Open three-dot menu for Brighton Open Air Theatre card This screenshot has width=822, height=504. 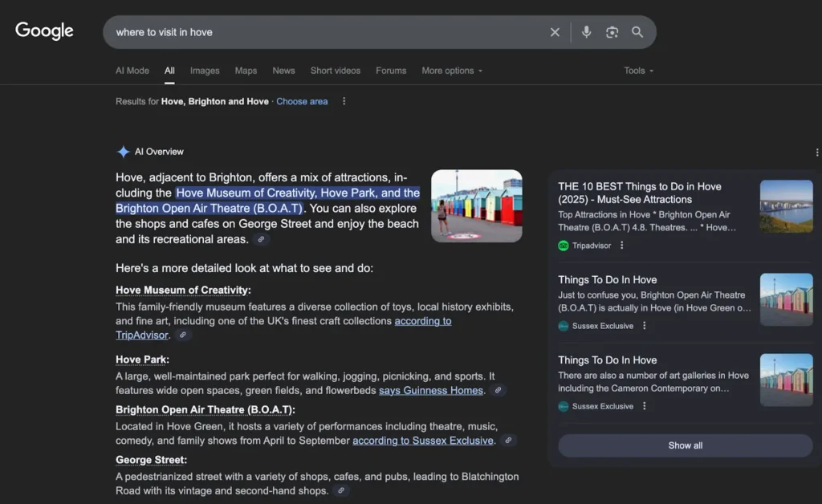(645, 326)
